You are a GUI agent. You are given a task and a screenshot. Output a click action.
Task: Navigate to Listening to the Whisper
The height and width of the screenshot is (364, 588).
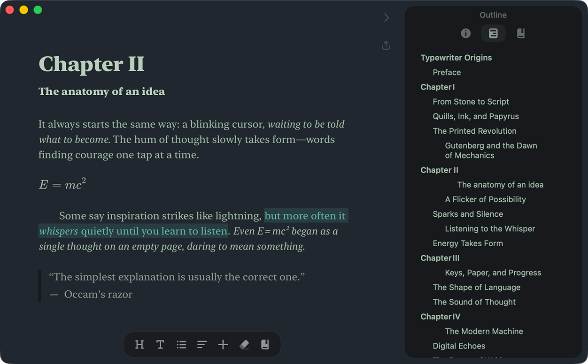490,228
